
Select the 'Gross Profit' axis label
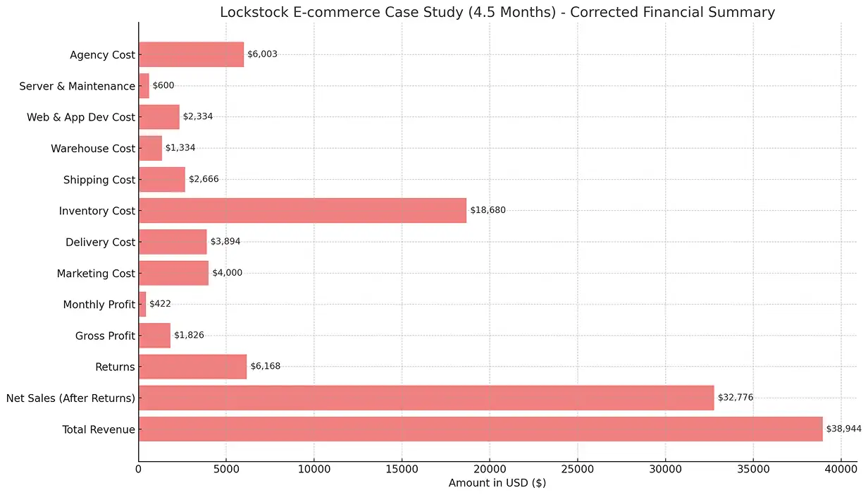point(105,336)
